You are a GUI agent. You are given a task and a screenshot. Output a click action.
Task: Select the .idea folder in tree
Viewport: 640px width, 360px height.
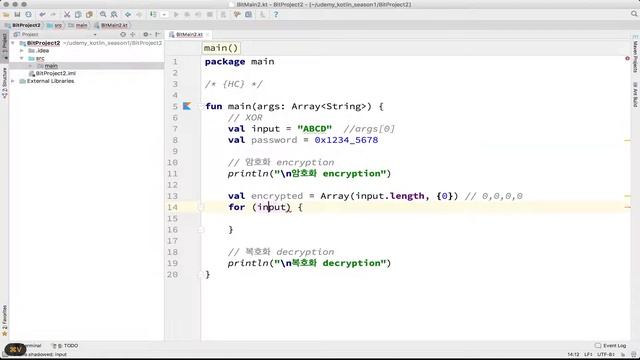click(39, 51)
